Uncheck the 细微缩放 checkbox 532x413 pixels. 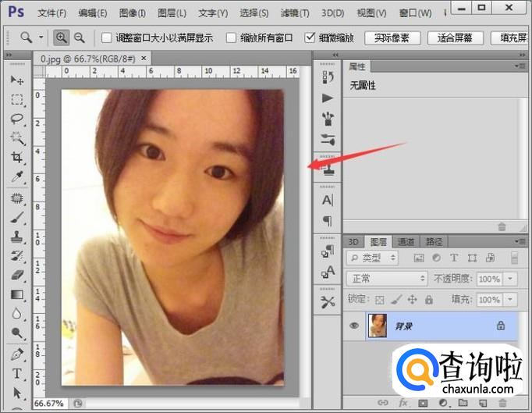click(310, 37)
